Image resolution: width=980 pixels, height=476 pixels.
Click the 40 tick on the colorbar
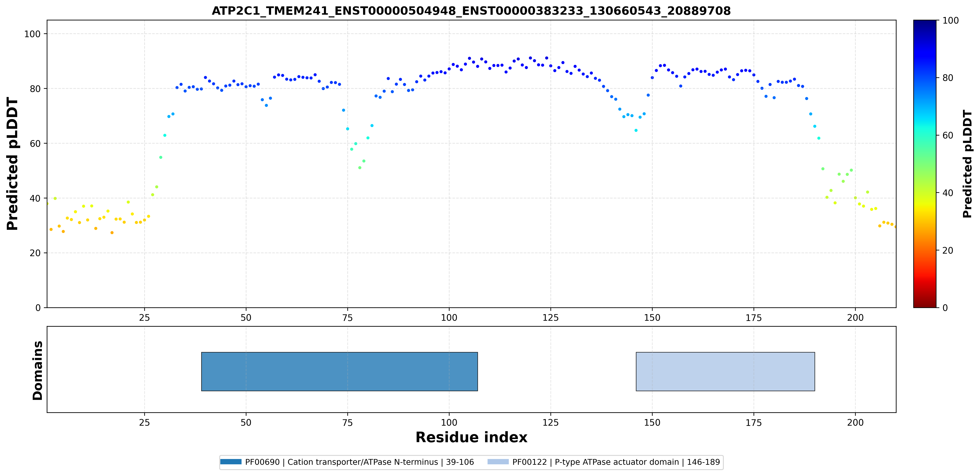948,192
